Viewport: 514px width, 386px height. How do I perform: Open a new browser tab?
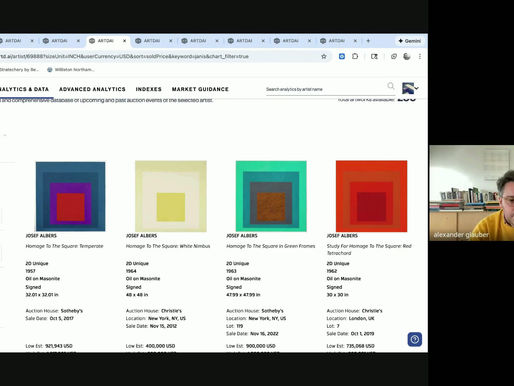368,41
